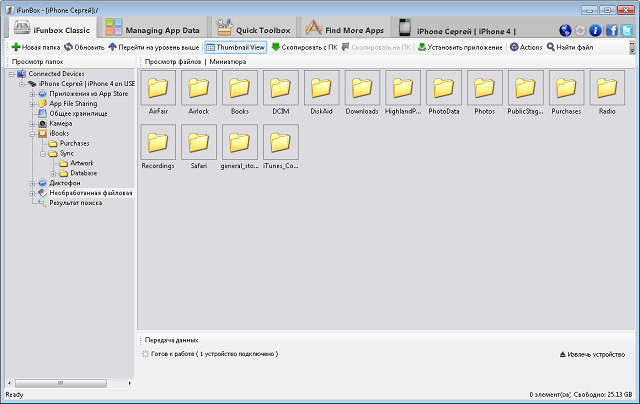Click the Просмотр файлов header label

[173, 62]
